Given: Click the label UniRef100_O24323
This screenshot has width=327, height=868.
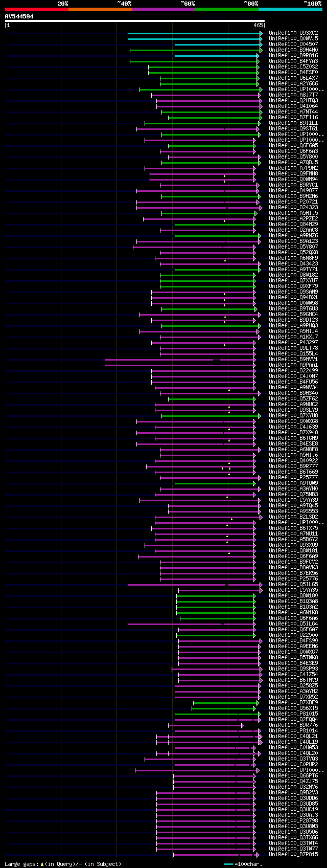Looking at the screenshot, I should [x=293, y=208].
